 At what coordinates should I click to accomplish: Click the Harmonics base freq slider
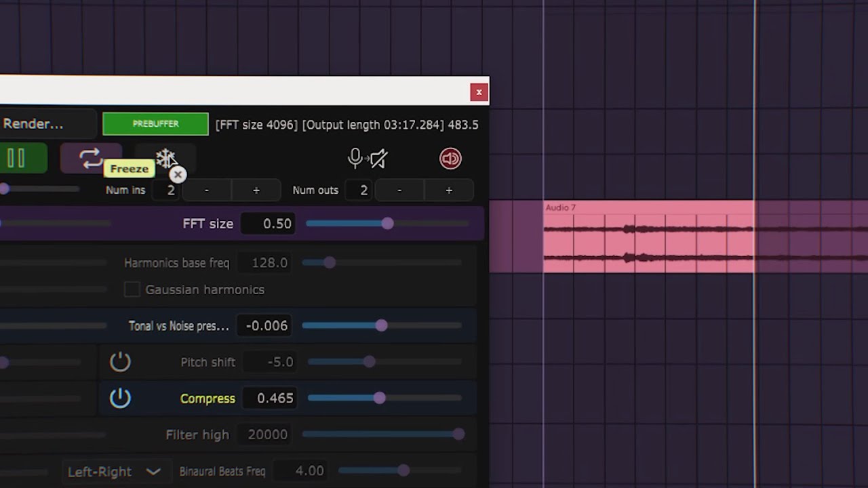coord(383,262)
